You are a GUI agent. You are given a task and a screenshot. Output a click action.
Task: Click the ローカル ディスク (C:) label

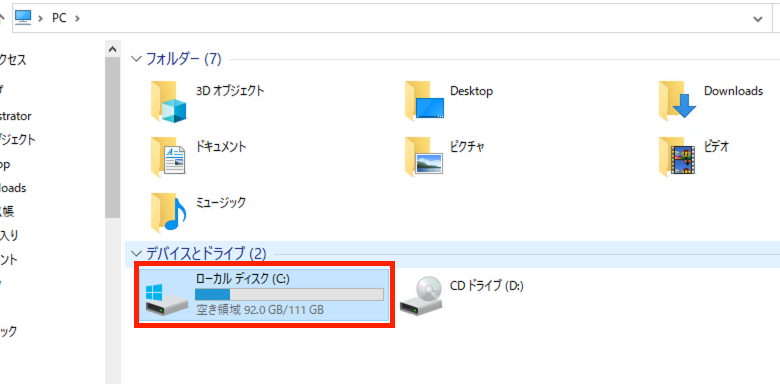[x=243, y=280]
